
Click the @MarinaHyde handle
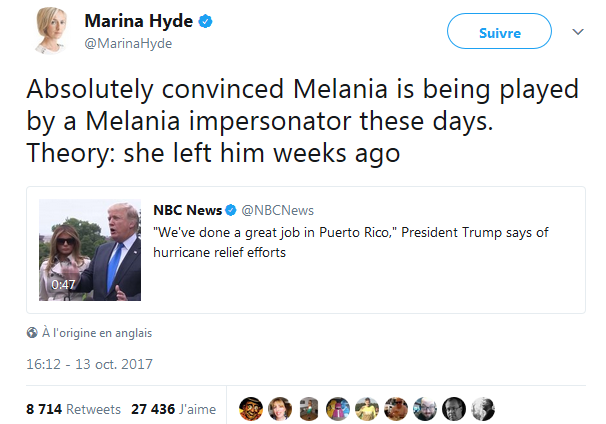127,42
